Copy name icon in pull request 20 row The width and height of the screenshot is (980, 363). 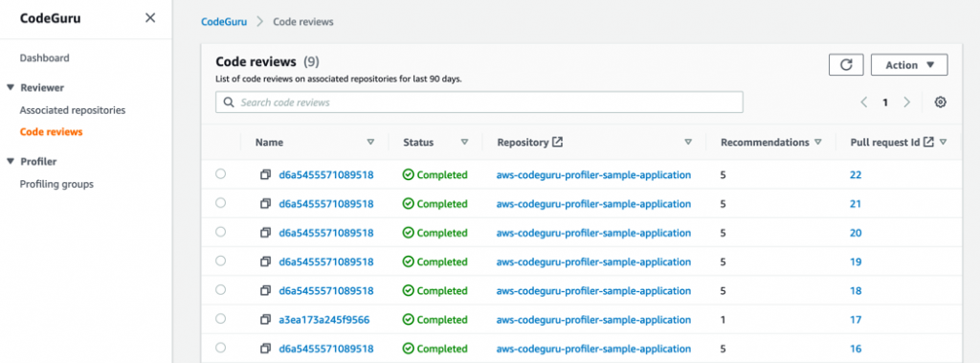tap(266, 233)
